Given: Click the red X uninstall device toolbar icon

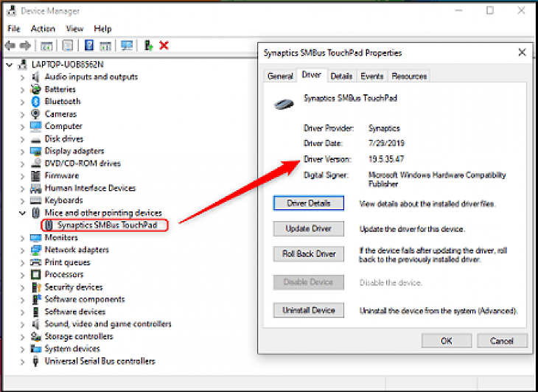Looking at the screenshot, I should point(164,46).
